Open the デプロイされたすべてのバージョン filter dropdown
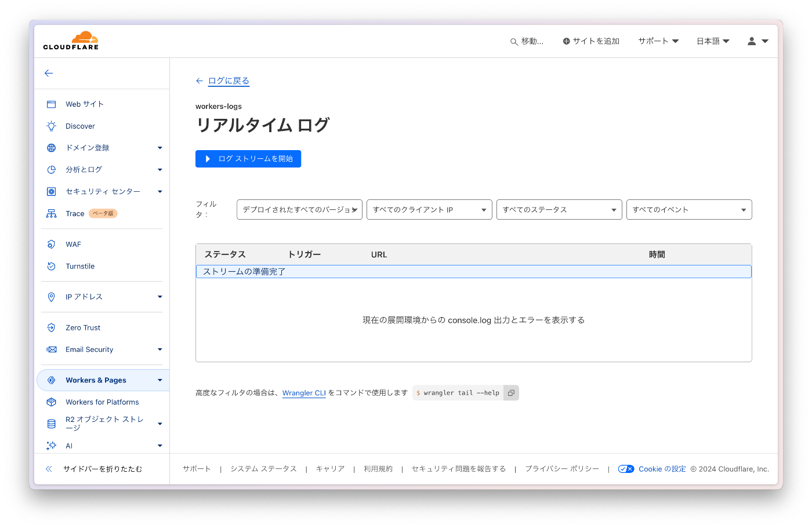Image resolution: width=812 pixels, height=528 pixels. click(299, 210)
